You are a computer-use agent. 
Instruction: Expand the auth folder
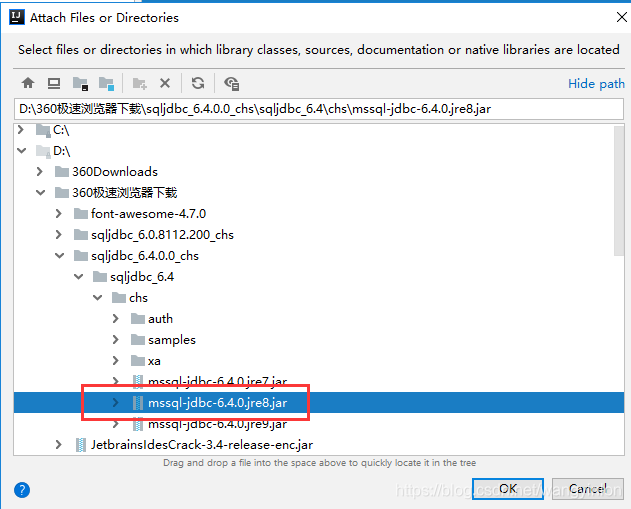click(116, 319)
